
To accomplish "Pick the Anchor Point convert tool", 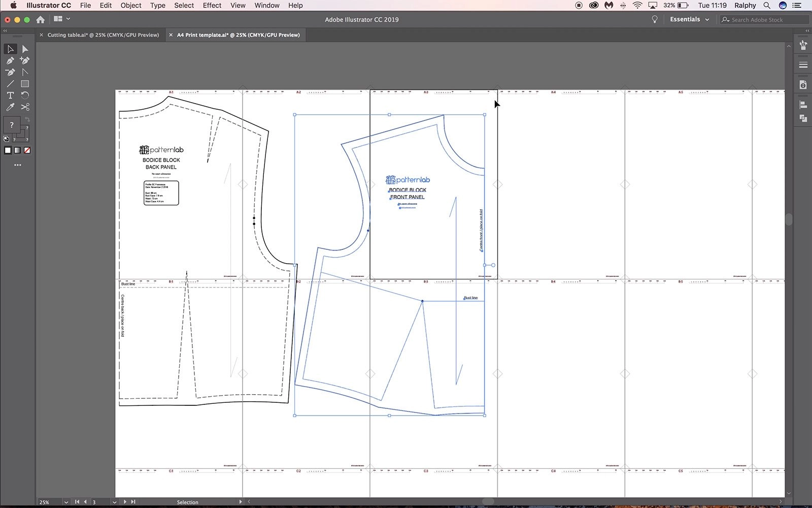I will click(x=25, y=72).
